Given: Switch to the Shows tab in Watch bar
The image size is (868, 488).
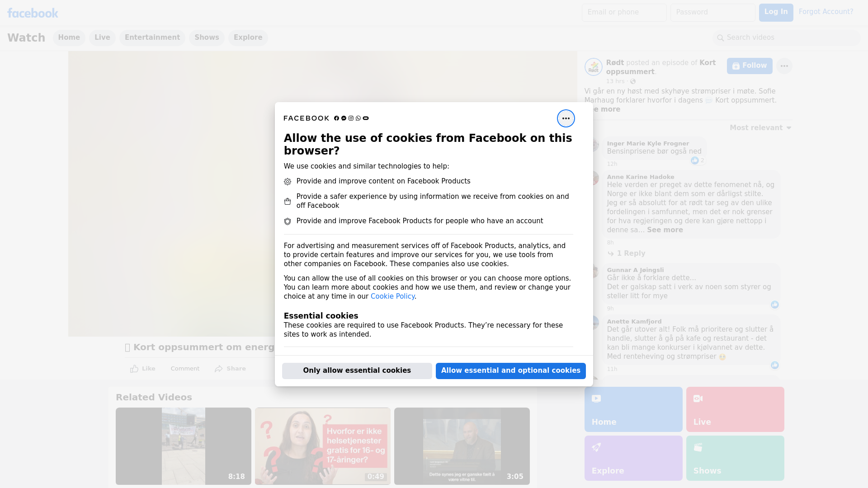Looking at the screenshot, I should point(207,38).
